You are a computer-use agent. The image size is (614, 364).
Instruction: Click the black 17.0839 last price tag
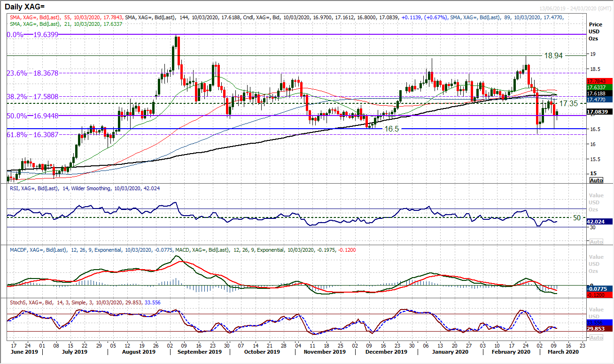click(x=598, y=112)
